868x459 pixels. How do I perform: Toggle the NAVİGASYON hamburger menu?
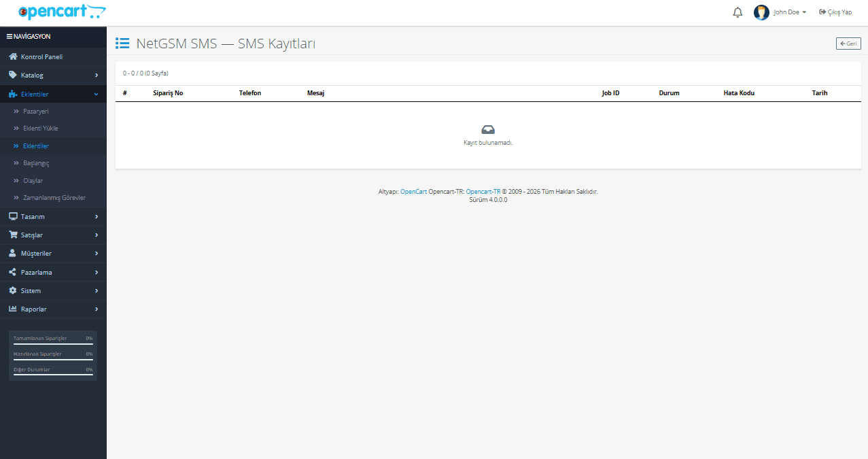tap(29, 36)
